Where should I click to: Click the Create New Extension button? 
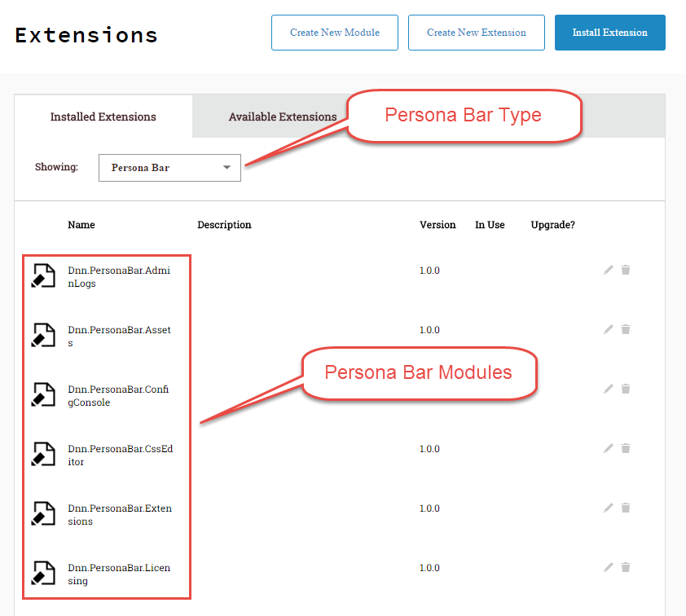(x=477, y=33)
